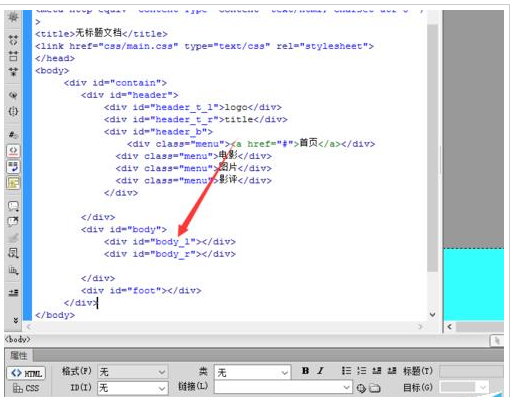The width and height of the screenshot is (510, 397).
Task: Click the div id="contain" code line
Action: [115, 83]
